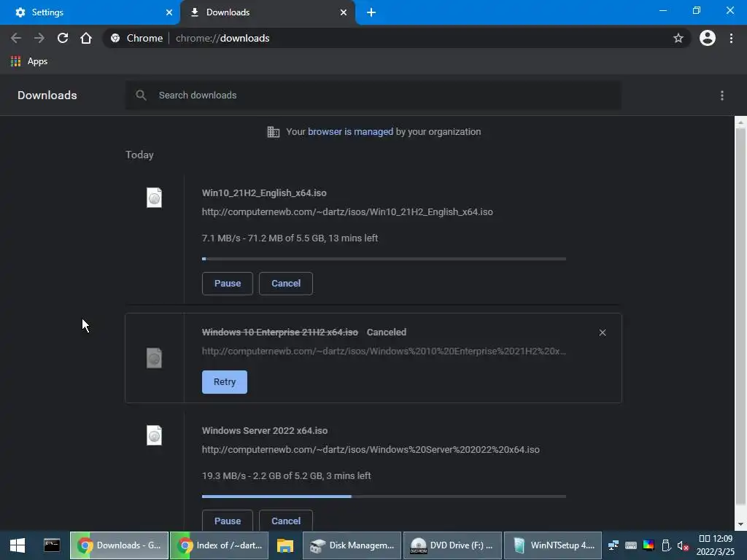The width and height of the screenshot is (747, 560).
Task: Switch to DVD Drive (F:) window in taskbar
Action: 452,545
